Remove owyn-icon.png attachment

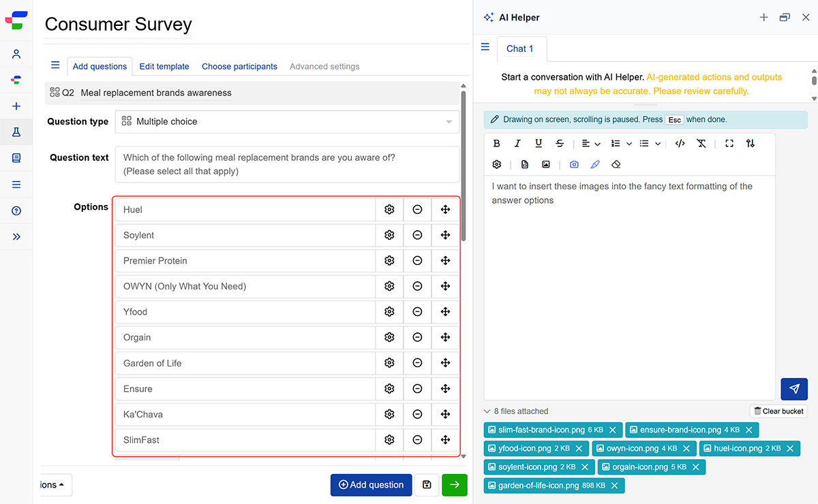(x=686, y=449)
